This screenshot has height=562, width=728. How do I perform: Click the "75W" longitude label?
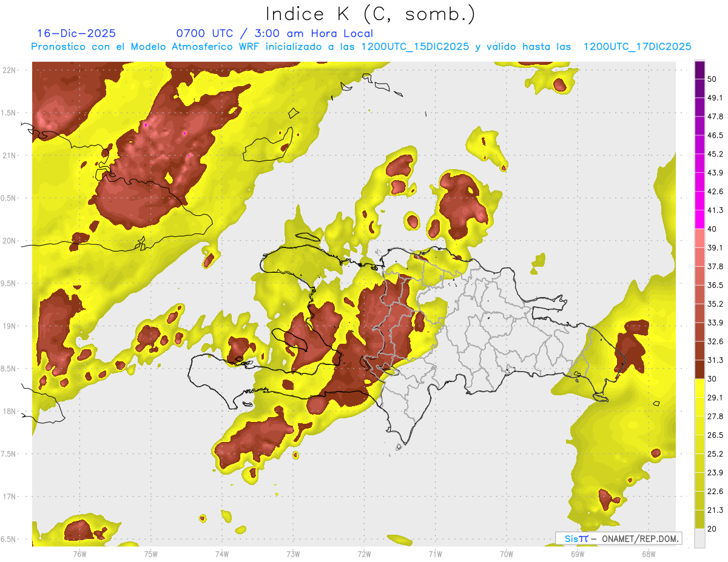click(150, 554)
